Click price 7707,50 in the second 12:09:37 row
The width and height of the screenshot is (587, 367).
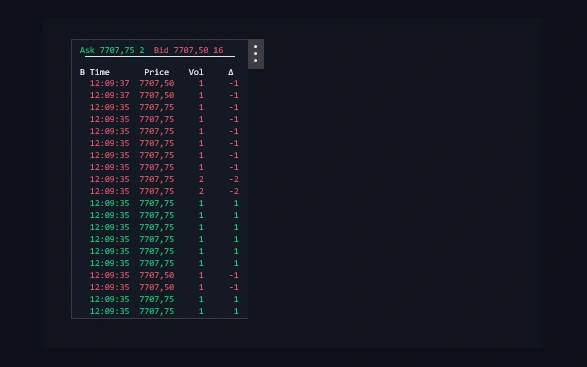pyautogui.click(x=156, y=95)
